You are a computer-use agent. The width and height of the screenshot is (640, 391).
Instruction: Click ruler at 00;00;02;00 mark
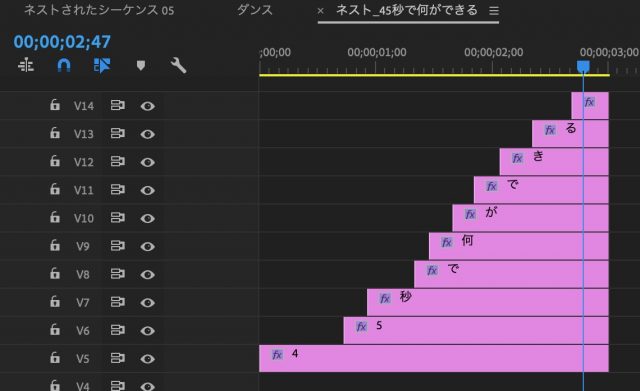(493, 53)
